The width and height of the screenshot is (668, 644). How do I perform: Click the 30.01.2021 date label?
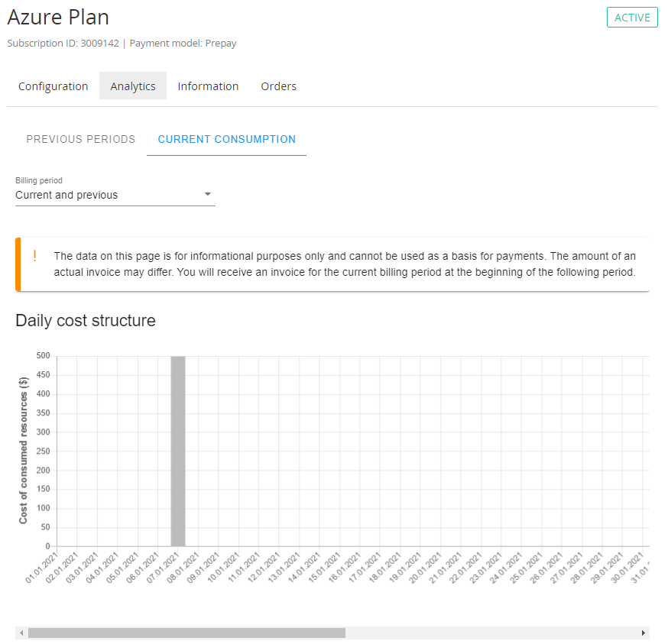627,568
